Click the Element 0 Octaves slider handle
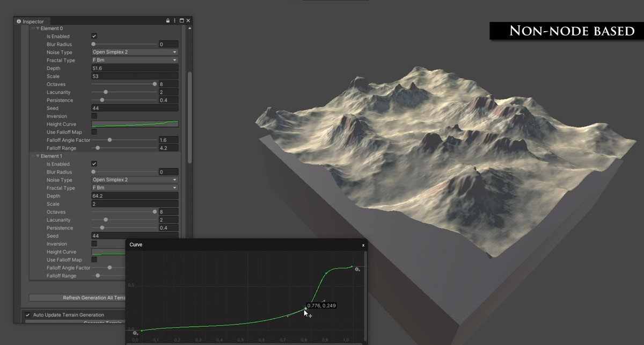Viewport: 644px width, 345px height. coord(155,84)
